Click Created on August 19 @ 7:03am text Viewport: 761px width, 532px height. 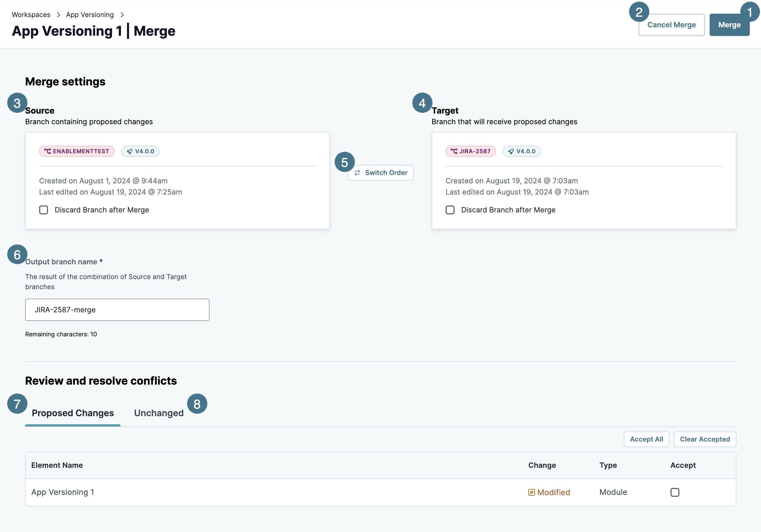click(x=512, y=181)
